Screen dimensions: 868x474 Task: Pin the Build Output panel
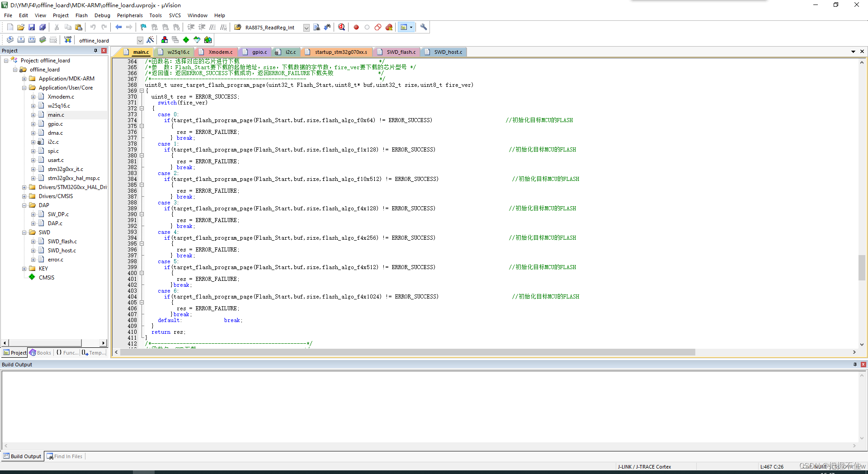855,365
